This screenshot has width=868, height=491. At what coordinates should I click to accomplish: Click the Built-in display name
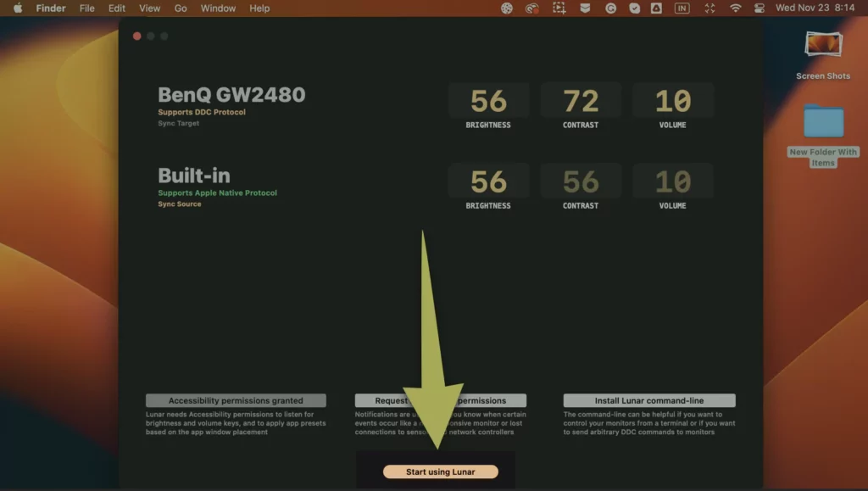click(194, 176)
